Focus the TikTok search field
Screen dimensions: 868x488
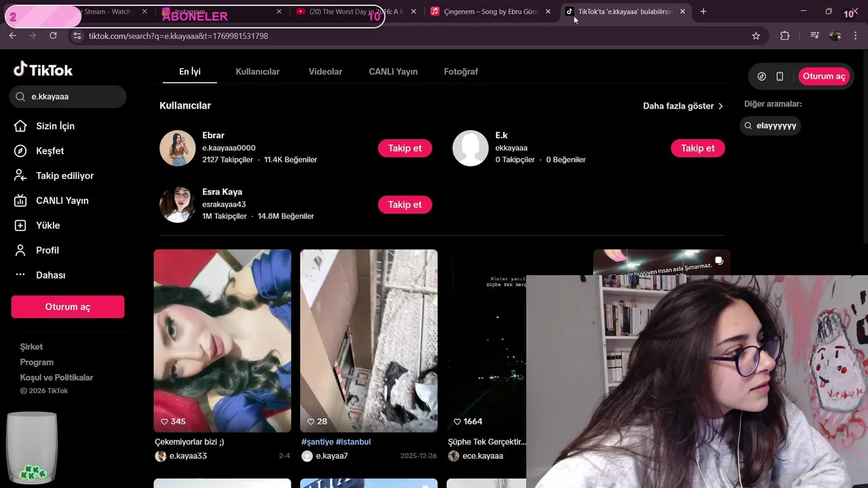coord(68,97)
